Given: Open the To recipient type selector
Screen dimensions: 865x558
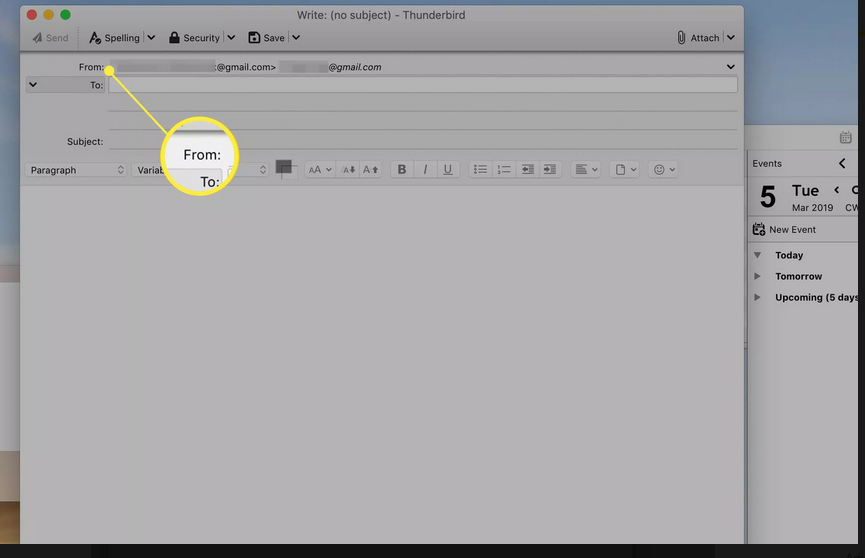Looking at the screenshot, I should (x=66, y=85).
